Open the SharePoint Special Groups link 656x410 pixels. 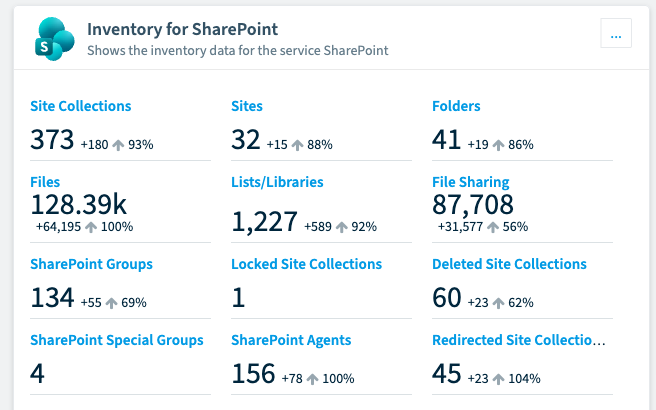[x=117, y=340]
